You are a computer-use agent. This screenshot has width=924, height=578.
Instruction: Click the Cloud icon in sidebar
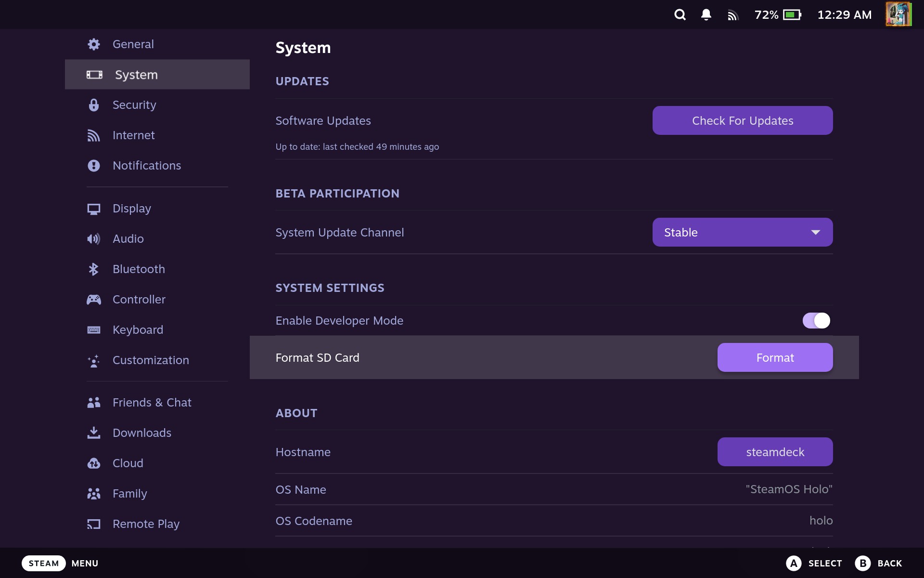click(94, 463)
